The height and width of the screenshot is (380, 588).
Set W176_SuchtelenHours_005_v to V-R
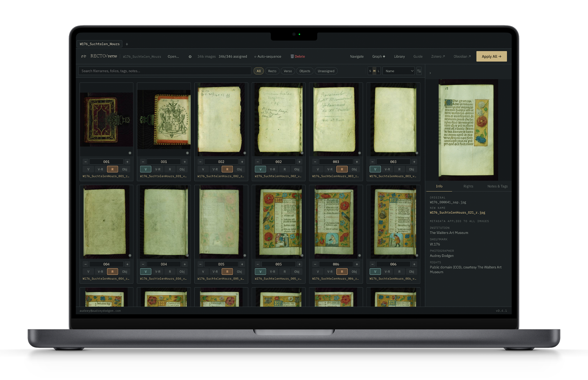pos(272,272)
